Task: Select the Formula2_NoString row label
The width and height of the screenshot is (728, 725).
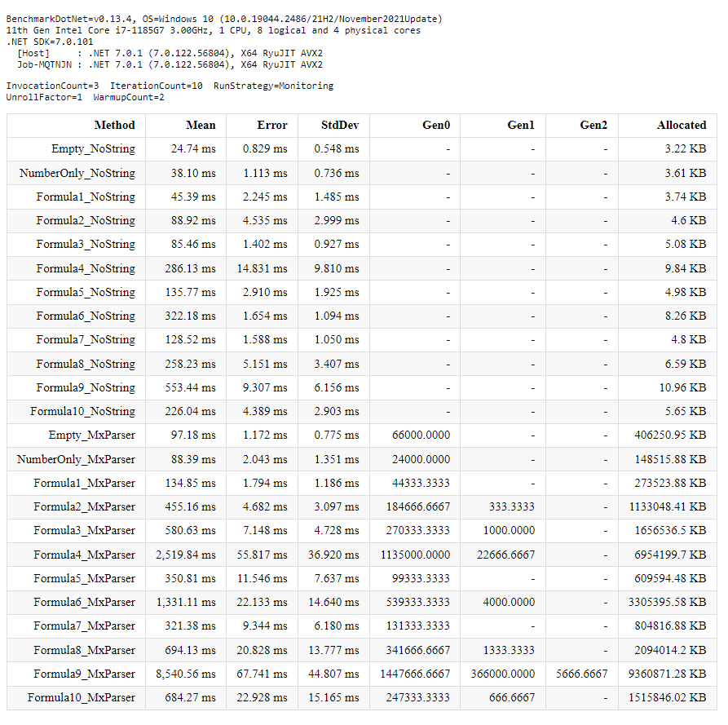Action: (86, 221)
